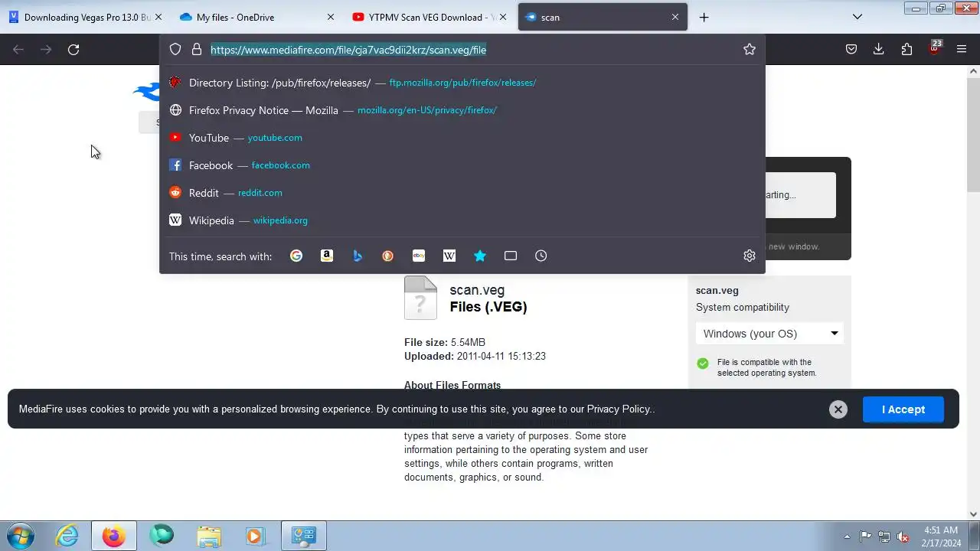Open the Pocket save icon
This screenshot has width=980, height=551.
[x=851, y=49]
